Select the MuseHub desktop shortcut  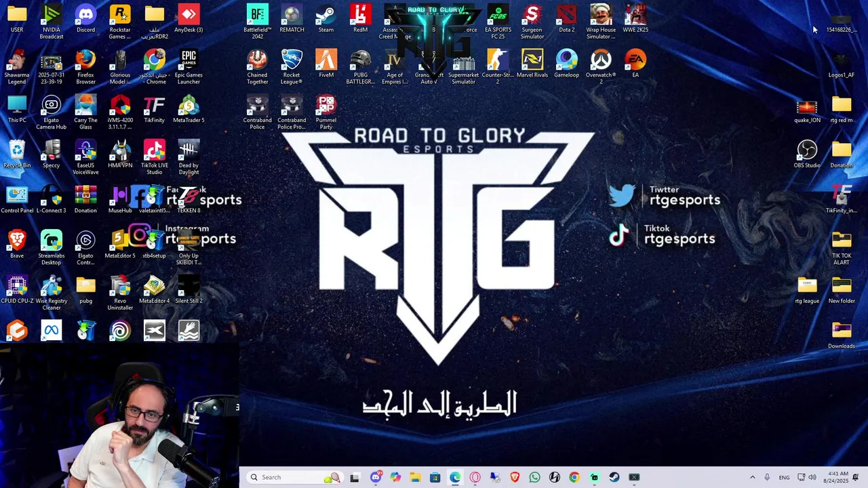click(120, 199)
